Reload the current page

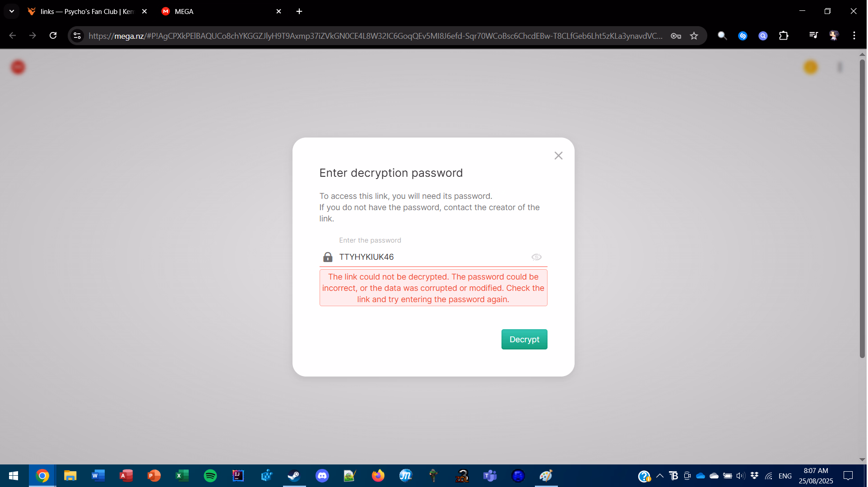coord(53,36)
